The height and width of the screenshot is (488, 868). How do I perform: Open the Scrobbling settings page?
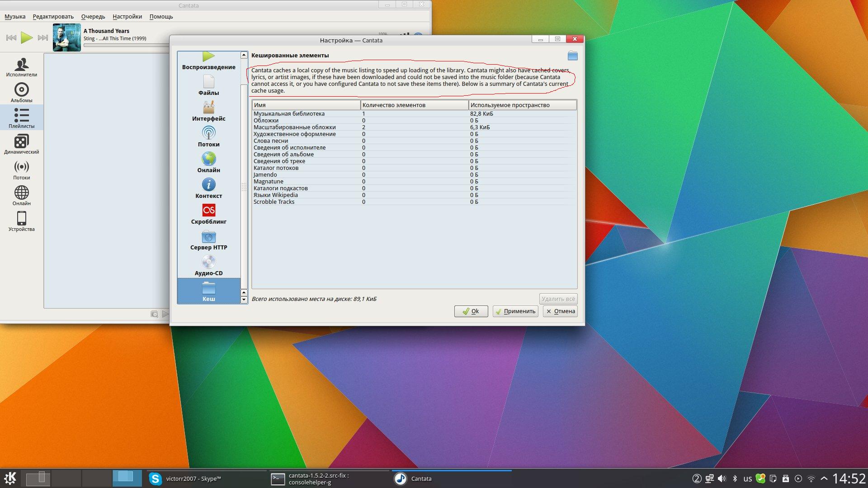click(x=208, y=214)
